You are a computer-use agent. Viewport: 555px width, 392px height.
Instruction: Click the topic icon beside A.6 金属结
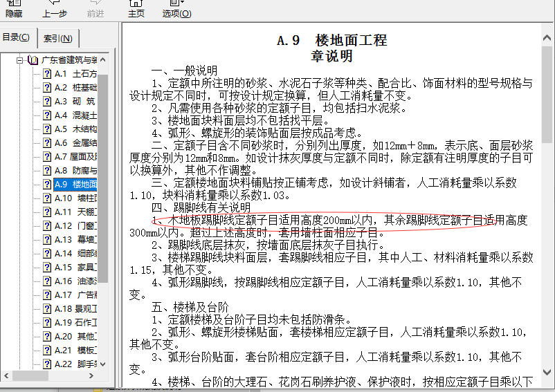[x=47, y=143]
